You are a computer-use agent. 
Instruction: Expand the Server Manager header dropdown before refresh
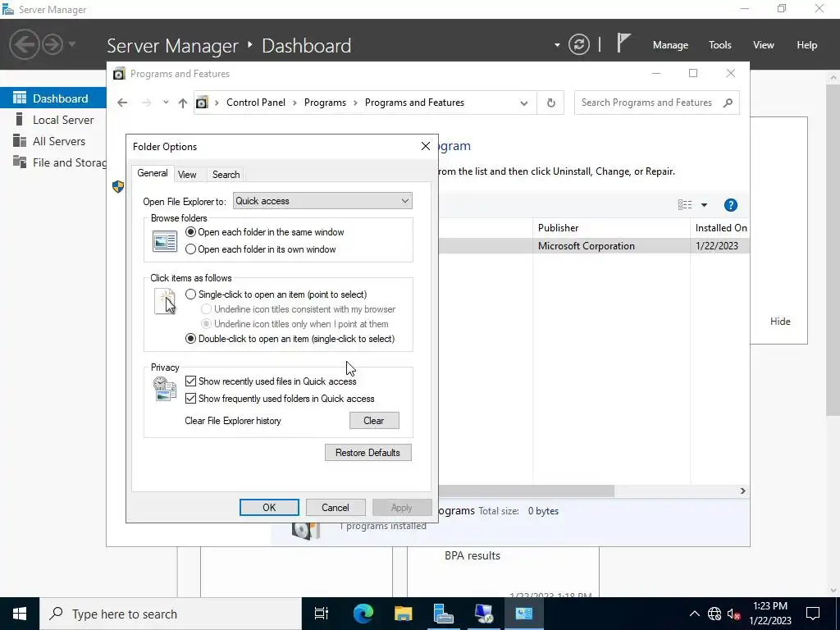click(x=557, y=45)
